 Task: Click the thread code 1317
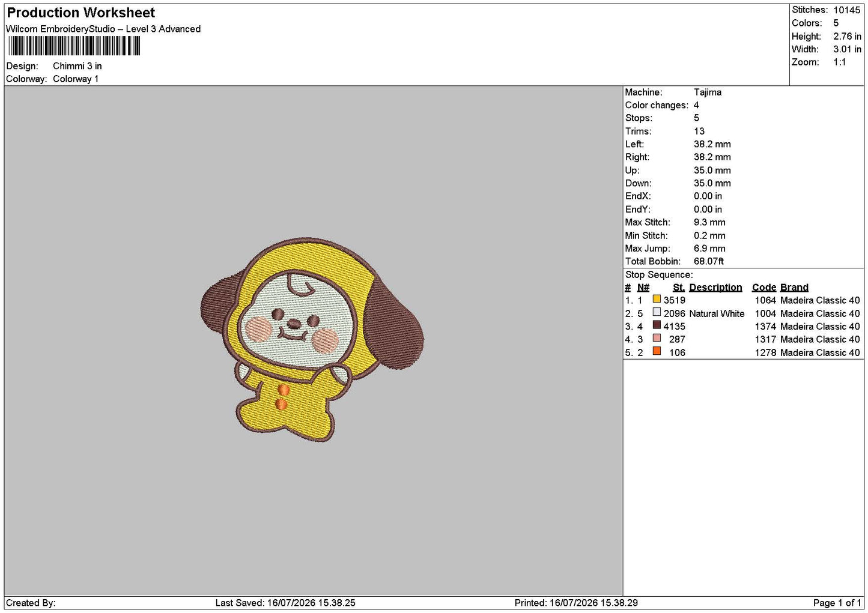click(x=765, y=339)
